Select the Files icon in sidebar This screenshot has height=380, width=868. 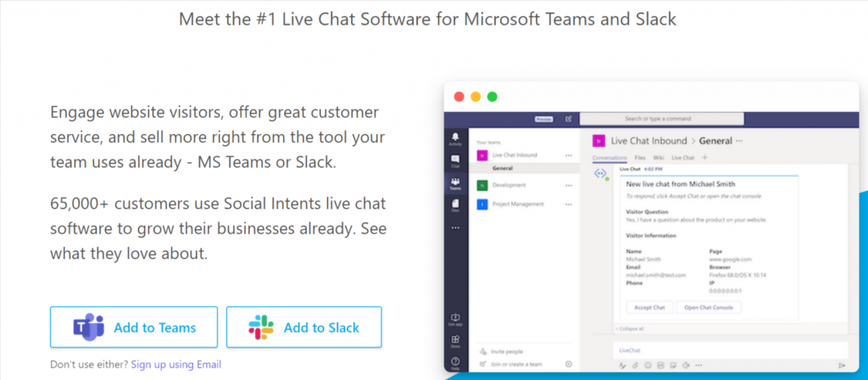455,205
